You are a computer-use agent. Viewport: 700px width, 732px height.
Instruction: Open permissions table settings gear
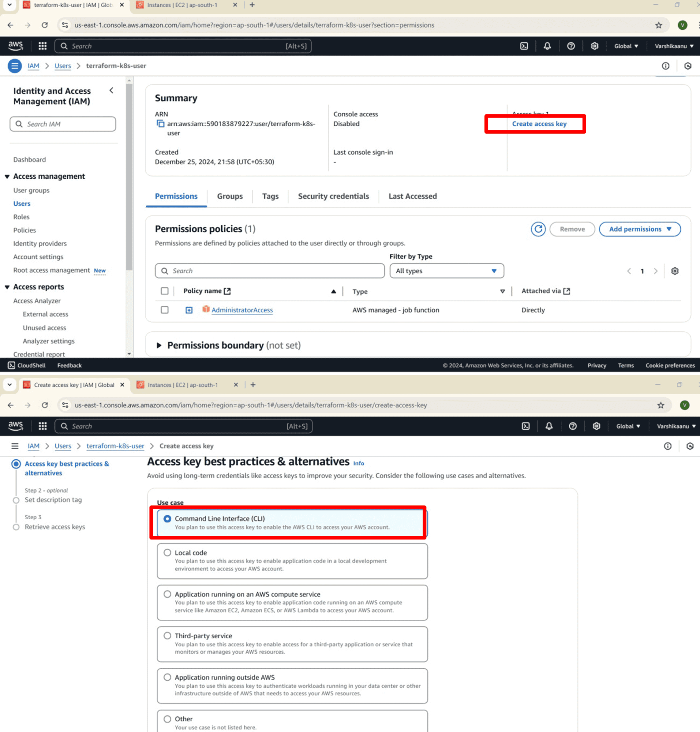(x=674, y=271)
